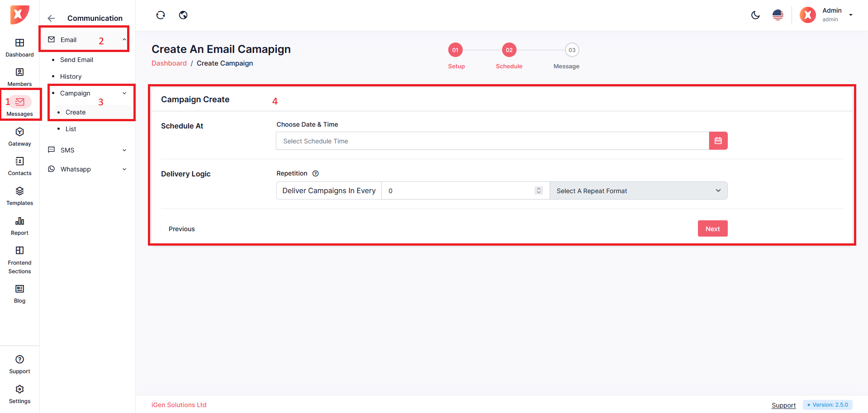This screenshot has width=868, height=413.
Task: Go to Members section
Action: pos(19,77)
